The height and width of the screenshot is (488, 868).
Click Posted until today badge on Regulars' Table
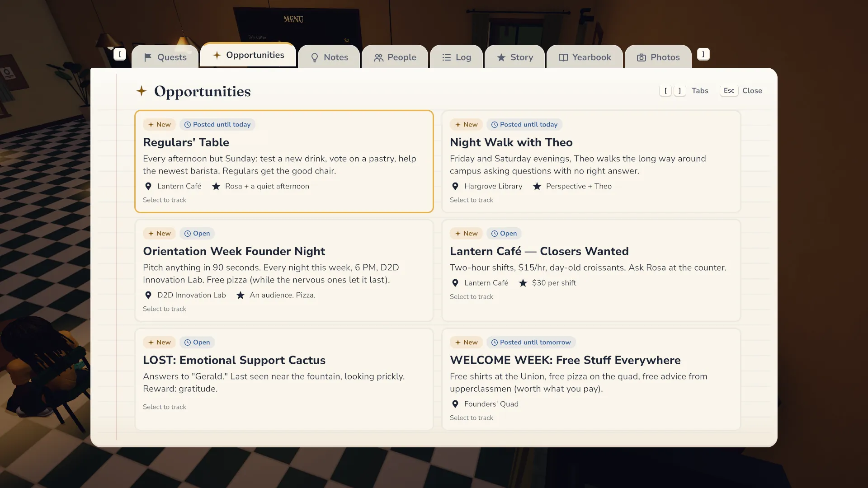(217, 125)
